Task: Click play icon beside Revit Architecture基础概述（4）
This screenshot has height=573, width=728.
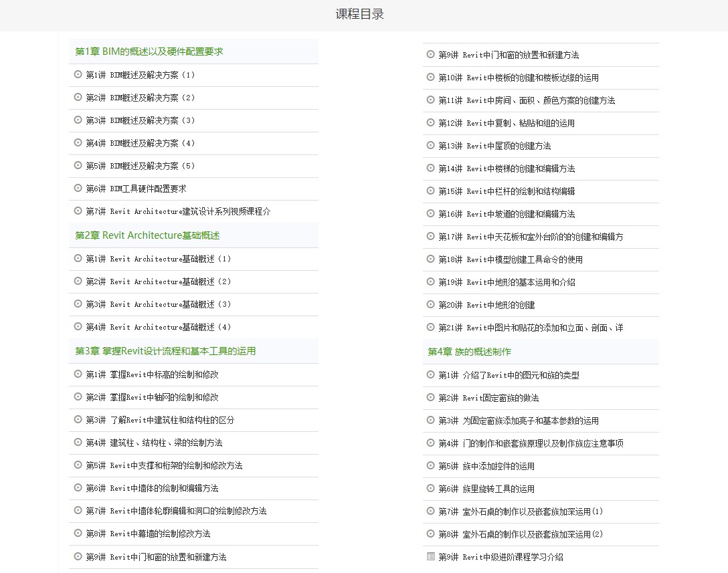Action: point(78,326)
